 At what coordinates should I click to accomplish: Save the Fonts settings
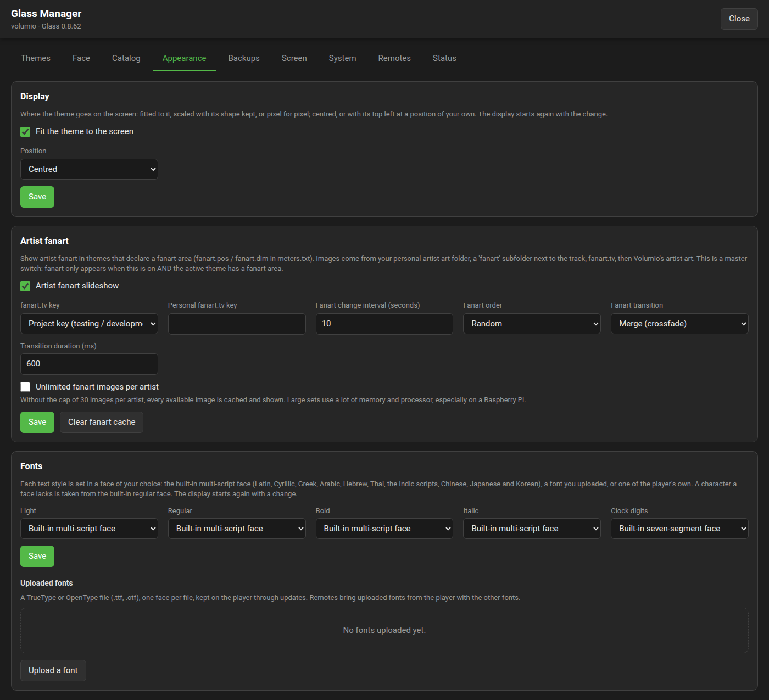37,556
